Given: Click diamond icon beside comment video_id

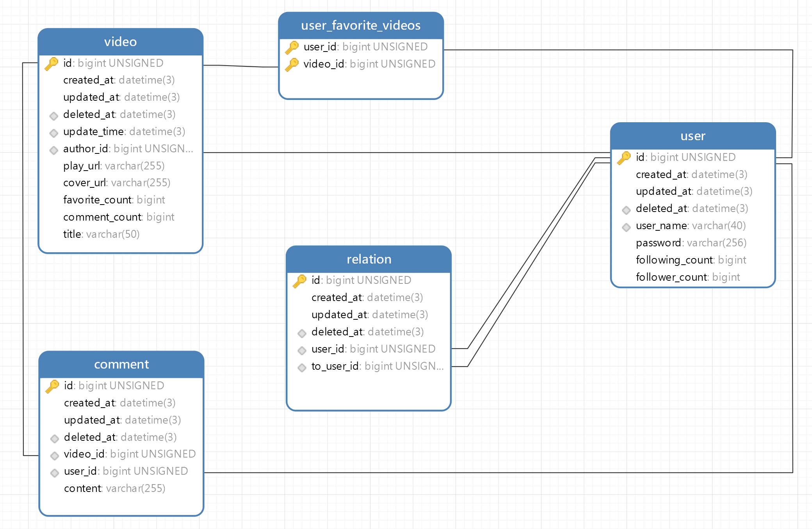Looking at the screenshot, I should [x=55, y=455].
